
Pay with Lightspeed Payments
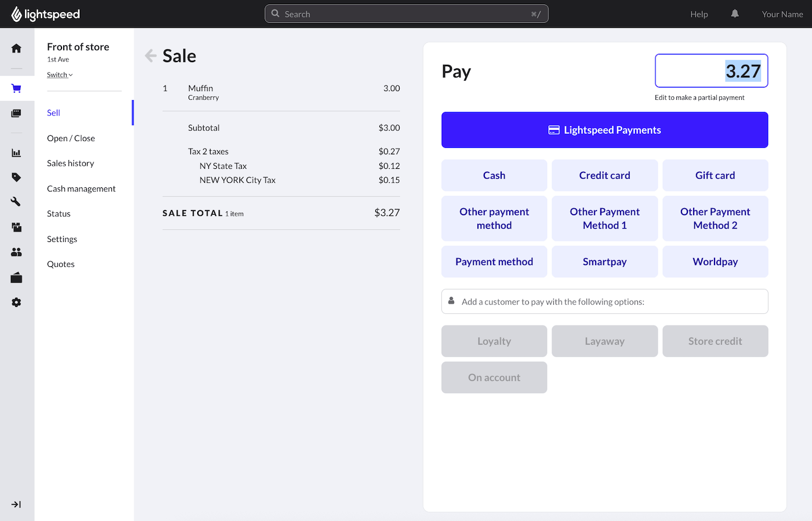tap(605, 130)
